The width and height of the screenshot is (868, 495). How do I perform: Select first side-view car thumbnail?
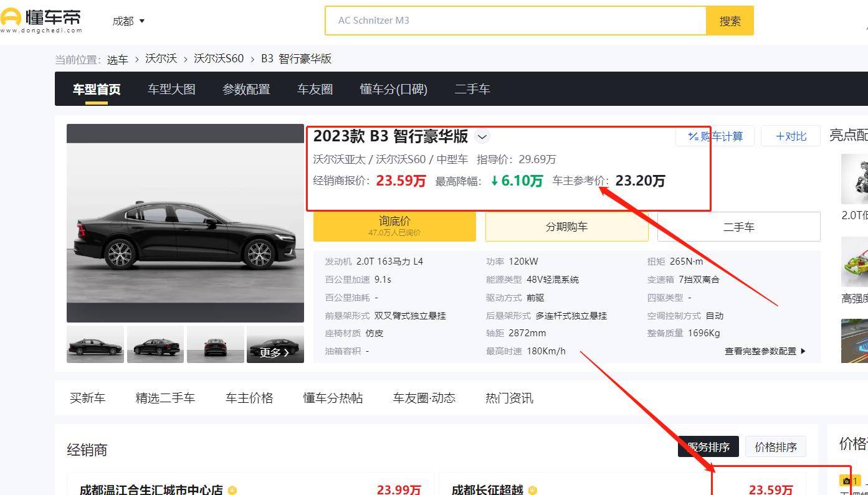[x=95, y=344]
